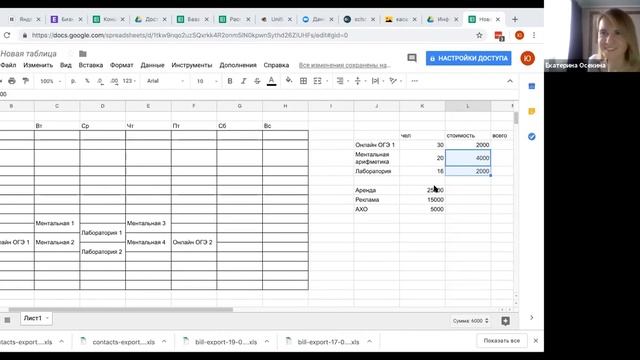Toggle italic formatting
This screenshot has height=360, width=640.
click(243, 81)
